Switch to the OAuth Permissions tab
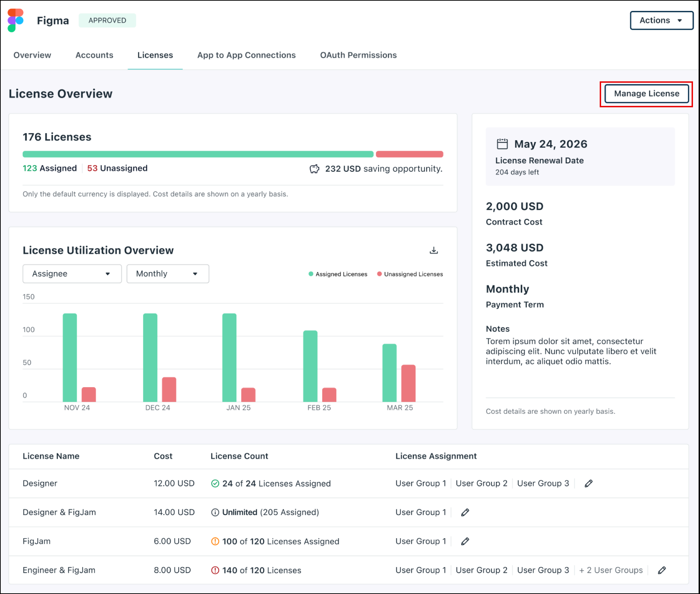The image size is (700, 594). coord(358,55)
